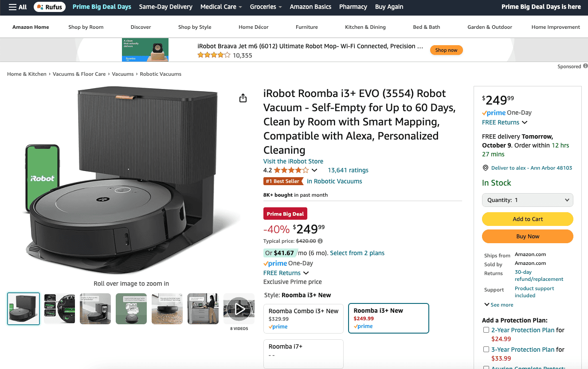Go to Kitchen & Dining section
This screenshot has width=588, height=369.
[x=365, y=27]
